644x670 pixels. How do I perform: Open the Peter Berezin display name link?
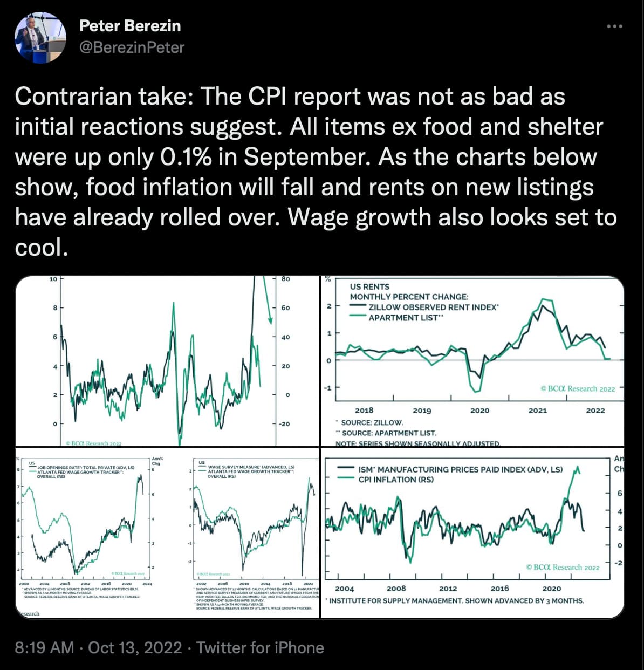[130, 25]
